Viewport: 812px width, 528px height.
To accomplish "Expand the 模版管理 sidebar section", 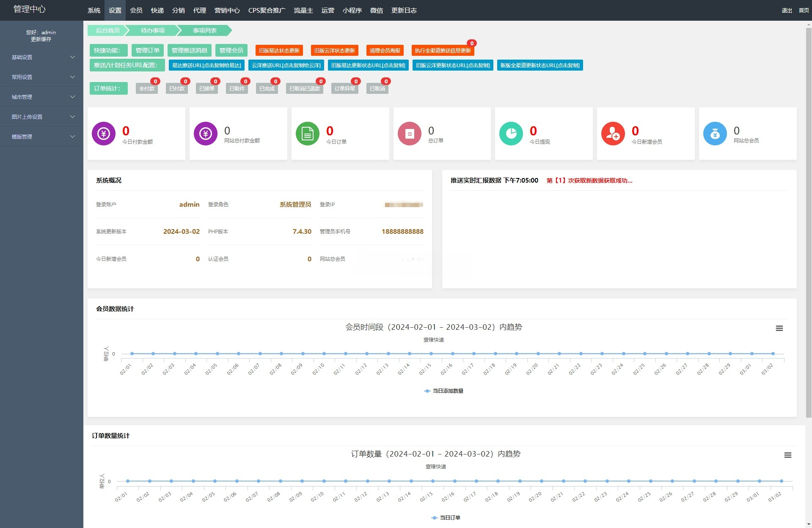I will (41, 137).
